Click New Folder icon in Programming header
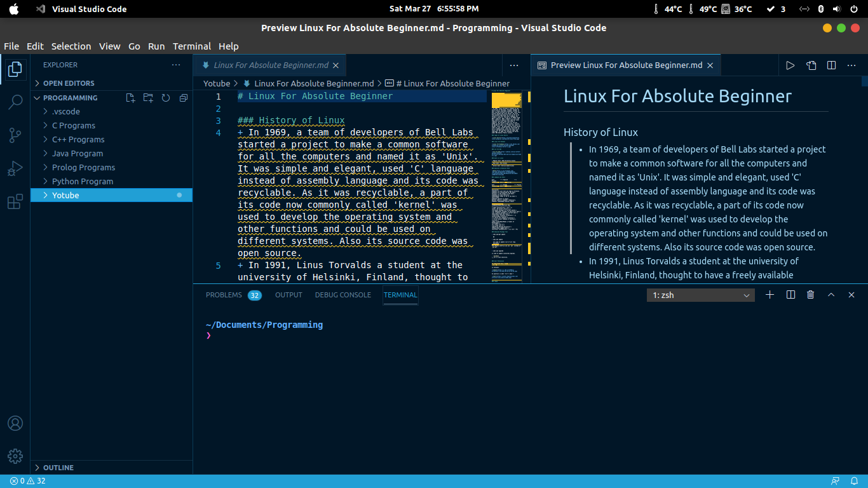 [x=148, y=98]
